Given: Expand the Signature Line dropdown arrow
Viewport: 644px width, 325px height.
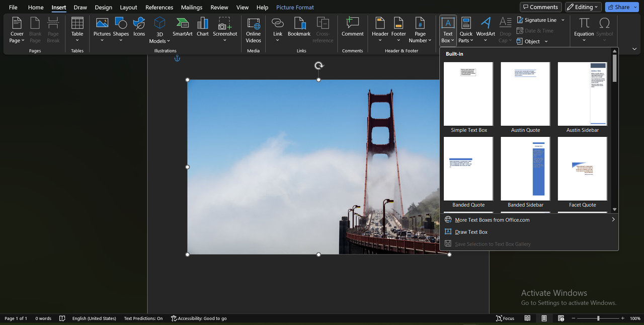Looking at the screenshot, I should coord(563,20).
